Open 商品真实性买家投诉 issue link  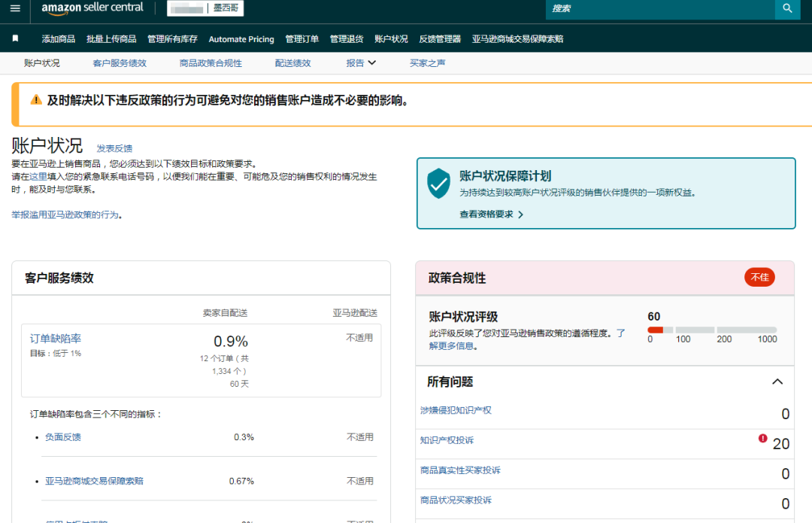pyautogui.click(x=460, y=470)
